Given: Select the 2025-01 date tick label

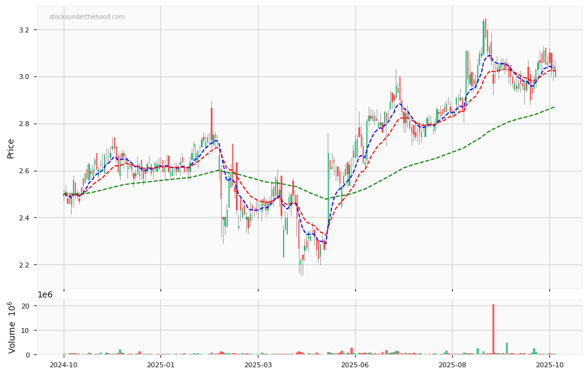Looking at the screenshot, I should click(x=160, y=365).
